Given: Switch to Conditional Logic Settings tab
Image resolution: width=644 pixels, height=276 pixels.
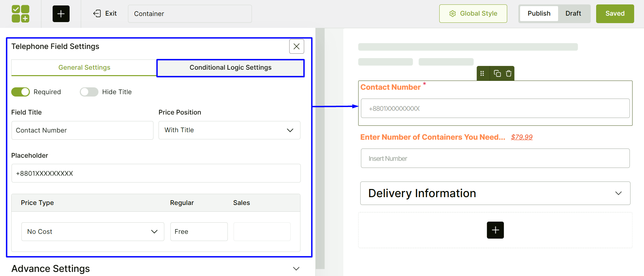Looking at the screenshot, I should tap(231, 68).
